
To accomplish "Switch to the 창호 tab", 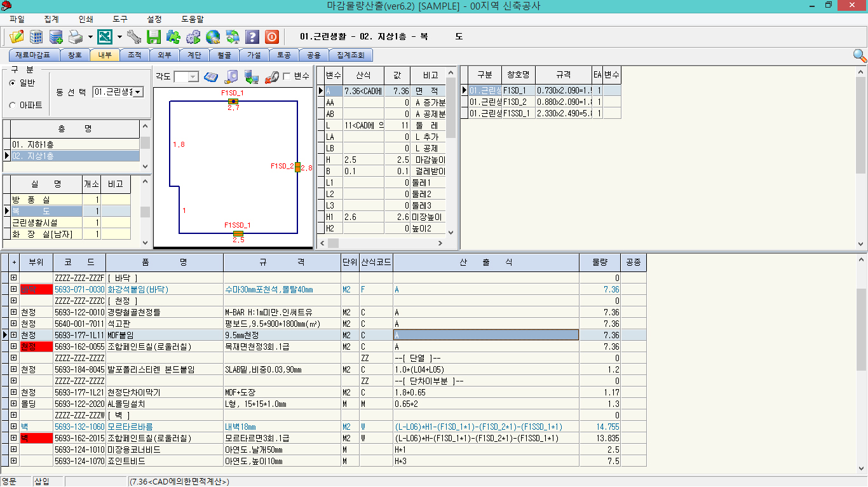I will click(75, 55).
